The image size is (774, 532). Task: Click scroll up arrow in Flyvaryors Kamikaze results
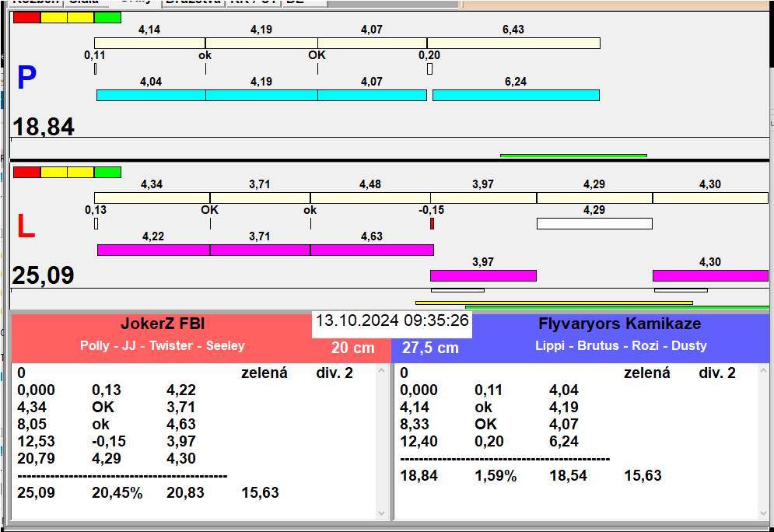click(x=764, y=371)
